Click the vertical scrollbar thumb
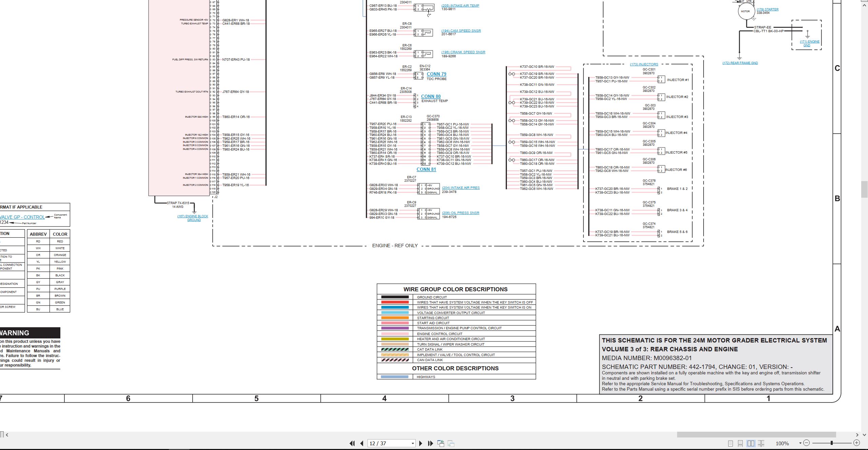Screen dimensions: 868x450 click(865, 190)
